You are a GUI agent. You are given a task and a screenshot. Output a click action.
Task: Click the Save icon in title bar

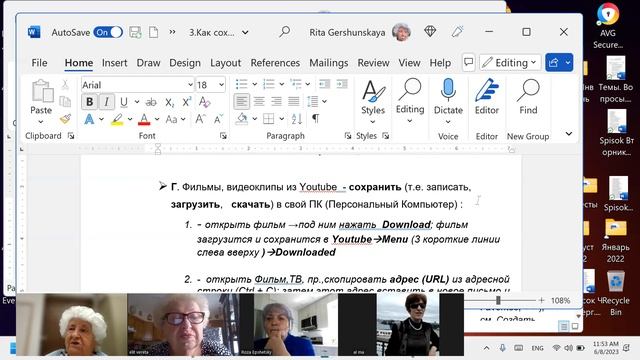pos(135,32)
